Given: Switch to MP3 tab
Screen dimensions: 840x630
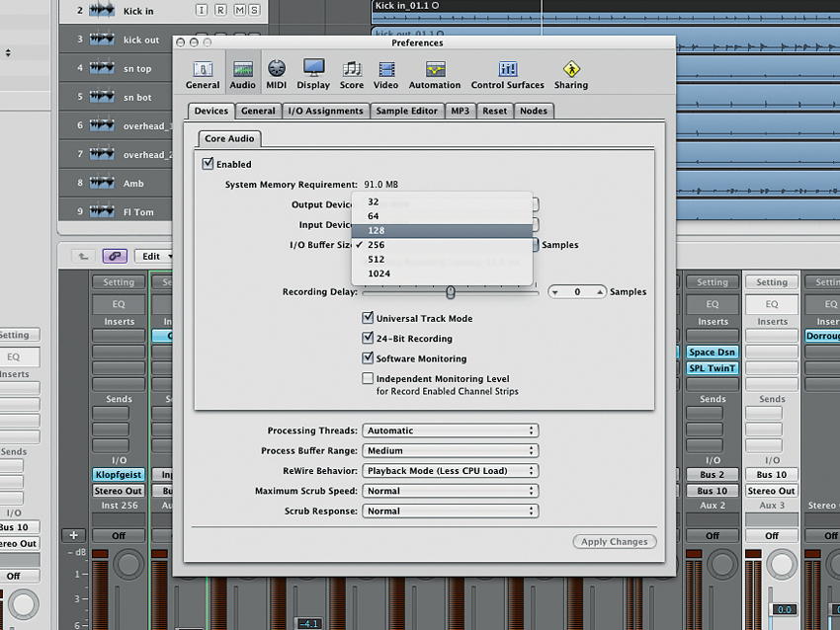Looking at the screenshot, I should [x=460, y=111].
